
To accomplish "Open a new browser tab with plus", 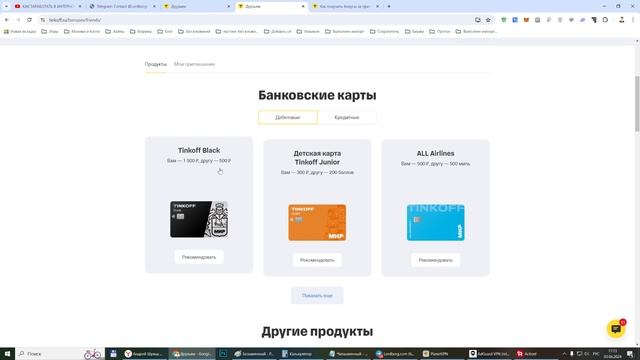I will pyautogui.click(x=389, y=7).
